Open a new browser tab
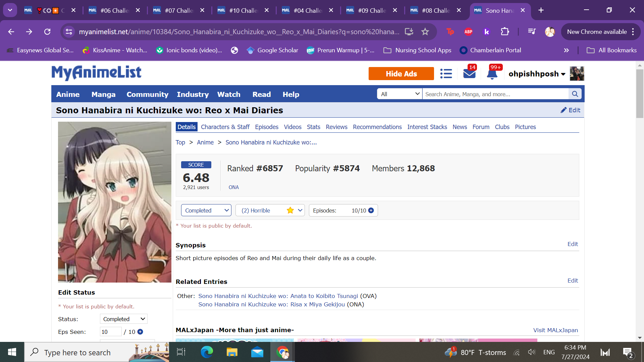644x362 pixels. click(x=541, y=10)
